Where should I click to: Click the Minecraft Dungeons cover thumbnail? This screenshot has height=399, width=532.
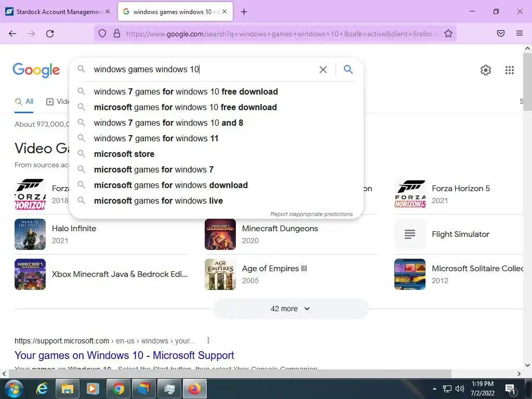point(220,234)
